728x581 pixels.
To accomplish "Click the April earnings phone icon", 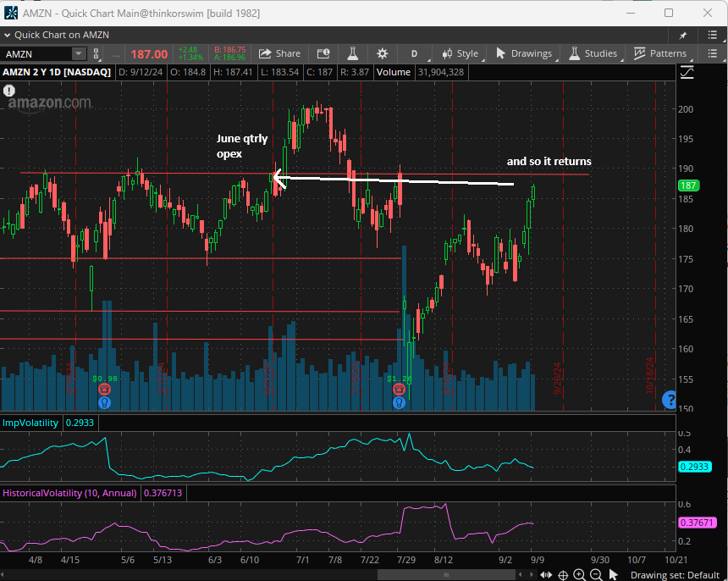I will (105, 390).
